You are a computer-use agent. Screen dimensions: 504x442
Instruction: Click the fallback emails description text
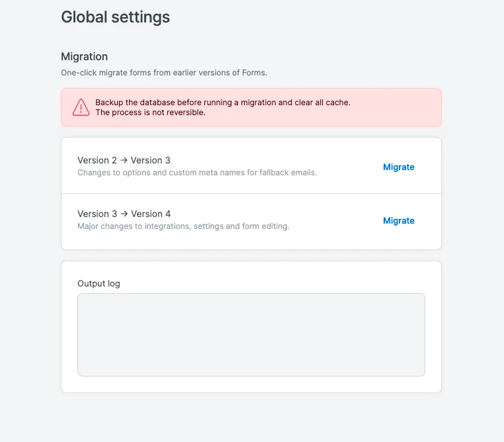click(197, 173)
